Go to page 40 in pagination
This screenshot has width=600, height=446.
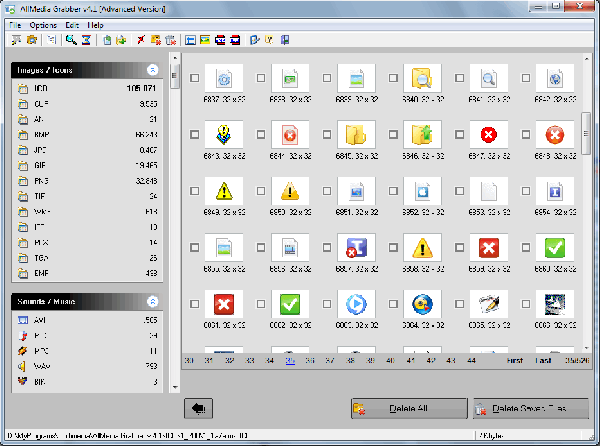391,359
